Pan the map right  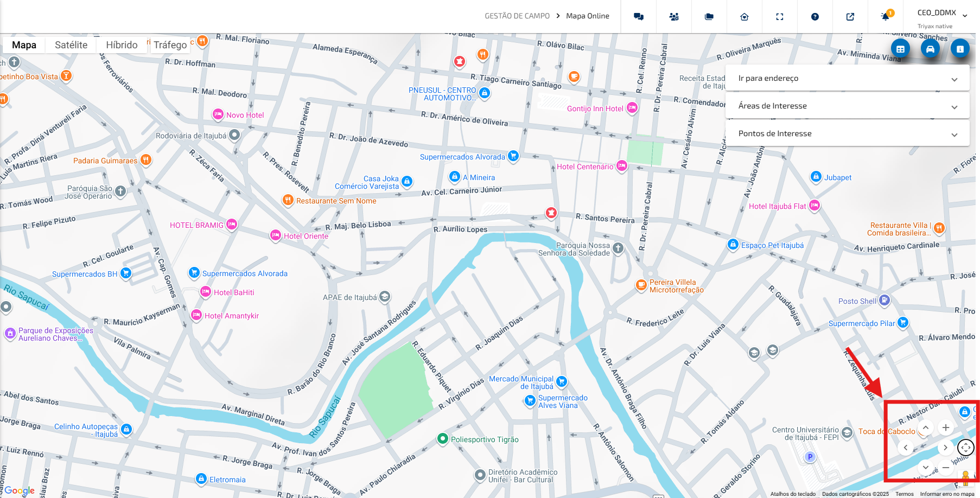pyautogui.click(x=945, y=448)
